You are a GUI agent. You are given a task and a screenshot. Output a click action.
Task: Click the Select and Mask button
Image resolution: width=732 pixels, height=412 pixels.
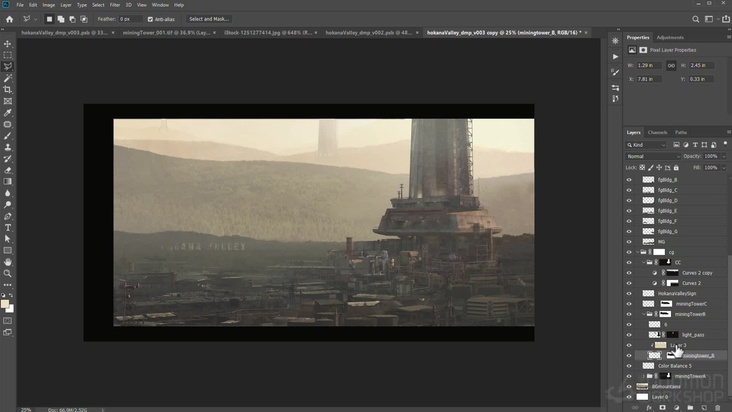(x=209, y=19)
